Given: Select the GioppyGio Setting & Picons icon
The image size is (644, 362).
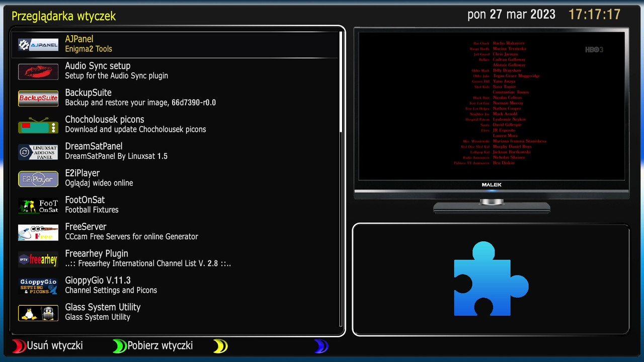Looking at the screenshot, I should point(38,286).
